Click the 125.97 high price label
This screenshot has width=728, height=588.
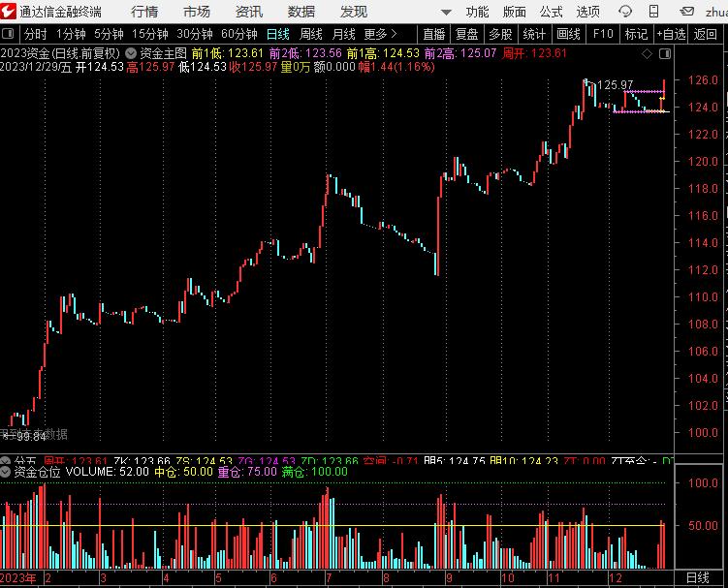(x=616, y=85)
